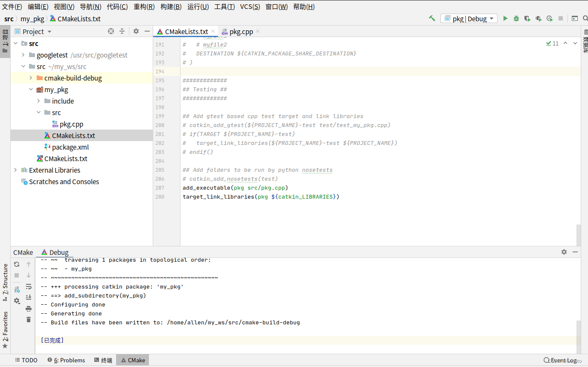This screenshot has height=367, width=588.
Task: Select the selected CMakeLists.txt under my_pkg
Action: 73,136
